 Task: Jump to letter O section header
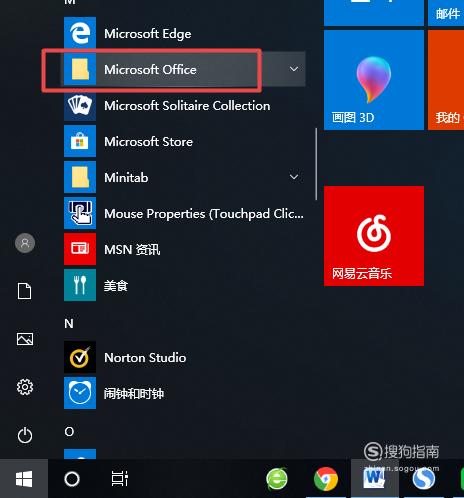click(x=69, y=432)
